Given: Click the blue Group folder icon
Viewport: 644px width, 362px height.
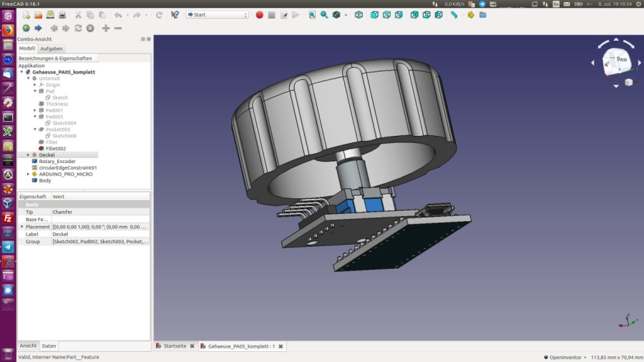Looking at the screenshot, I should coord(483,15).
